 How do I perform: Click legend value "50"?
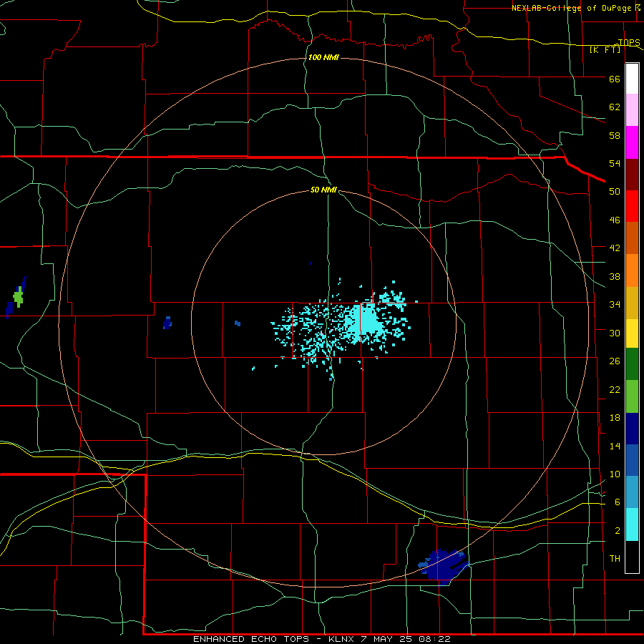[x=615, y=191]
